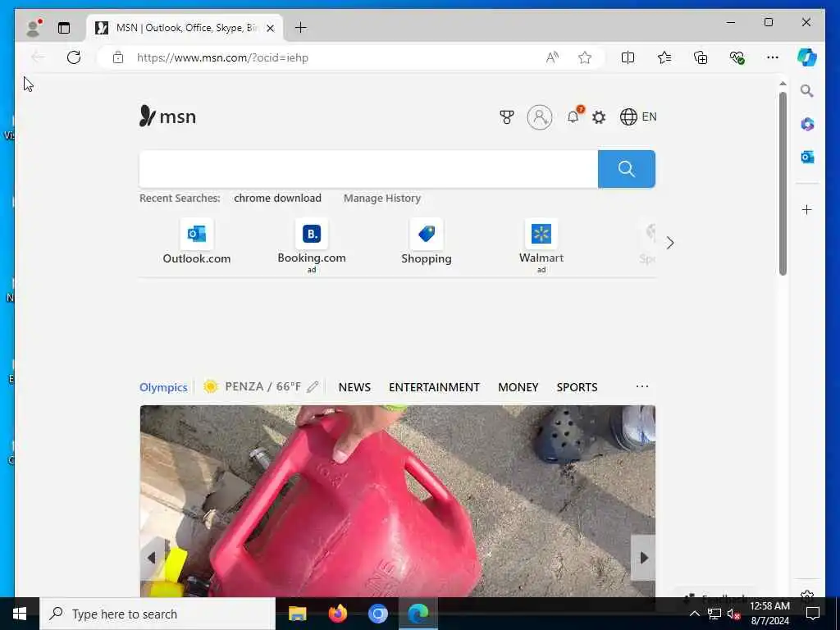This screenshot has width=840, height=630.
Task: View site information lock icon
Action: coord(118,57)
